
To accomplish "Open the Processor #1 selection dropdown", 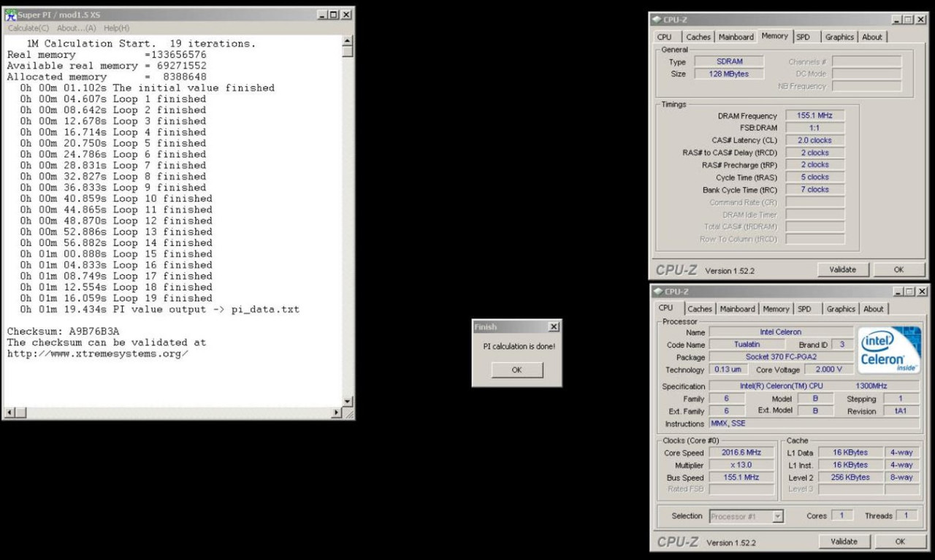I will click(x=777, y=516).
